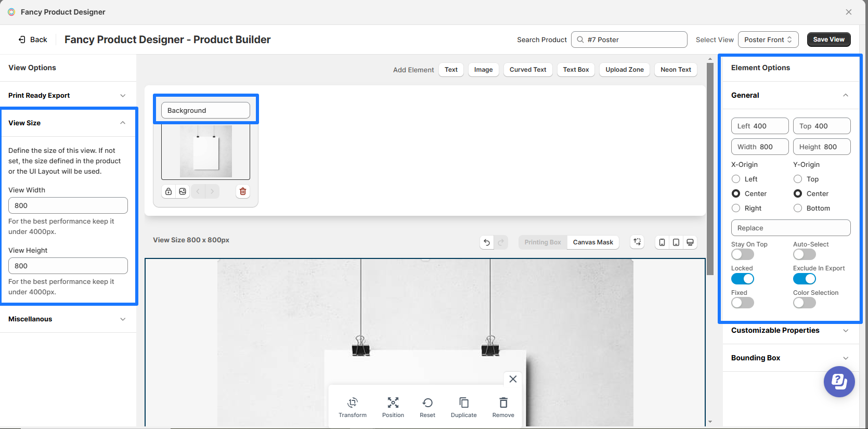Reset the selected element
The image size is (868, 429).
click(427, 407)
